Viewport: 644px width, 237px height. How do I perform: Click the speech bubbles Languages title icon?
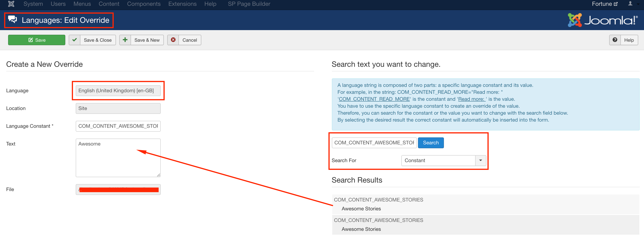coord(13,19)
